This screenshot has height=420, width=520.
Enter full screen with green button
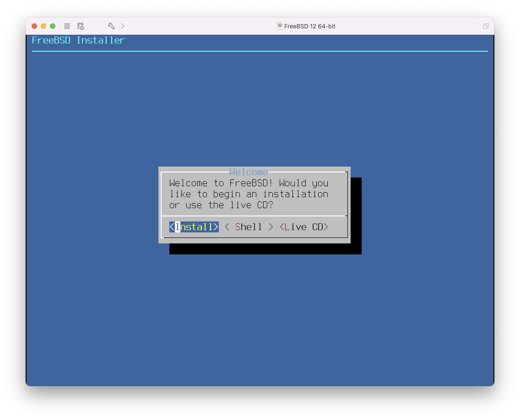click(x=53, y=26)
